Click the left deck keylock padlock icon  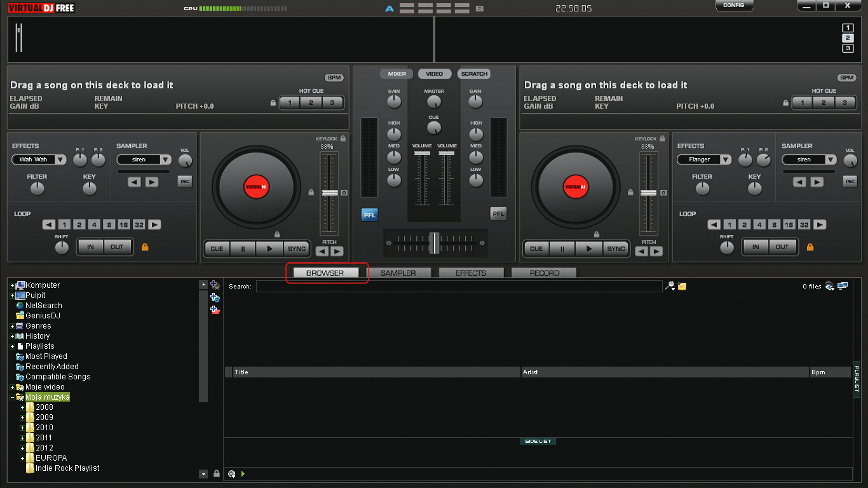coord(342,139)
